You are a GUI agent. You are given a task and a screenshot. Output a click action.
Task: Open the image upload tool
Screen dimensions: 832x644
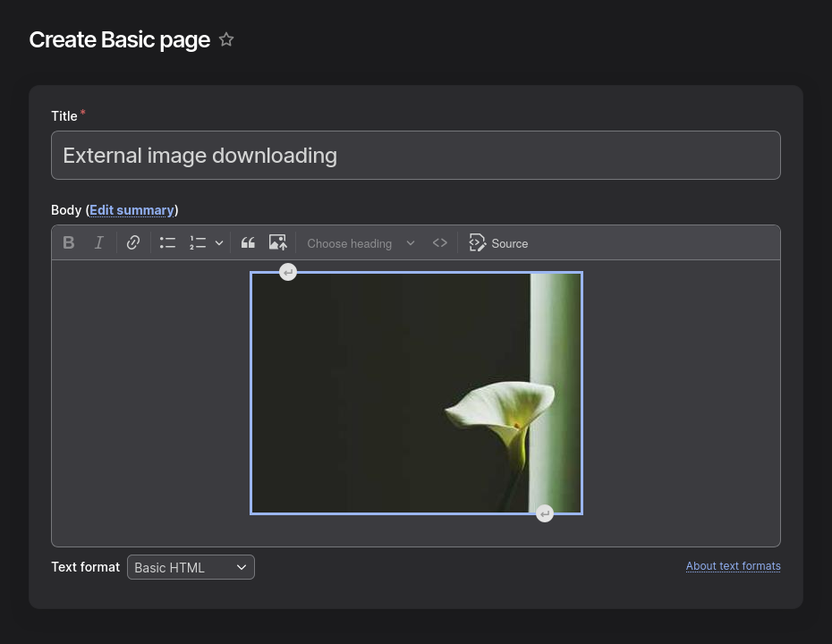point(277,243)
